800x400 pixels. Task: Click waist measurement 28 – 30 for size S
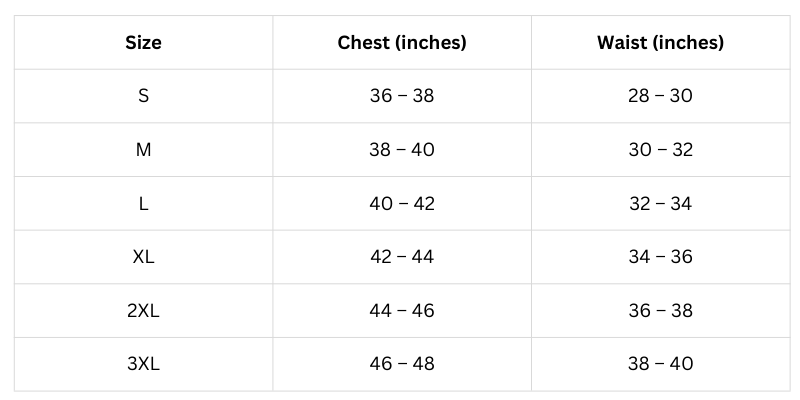[x=660, y=97]
